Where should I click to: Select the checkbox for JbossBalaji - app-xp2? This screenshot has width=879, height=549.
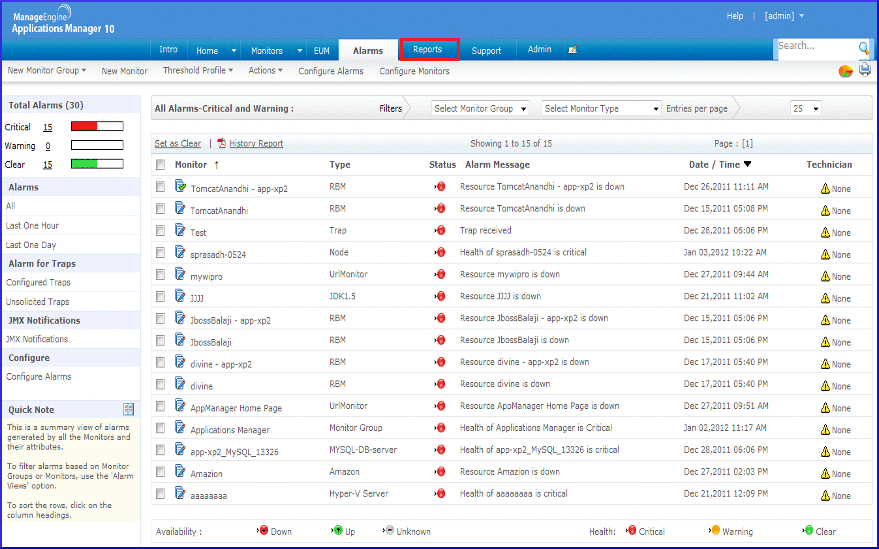(x=160, y=318)
